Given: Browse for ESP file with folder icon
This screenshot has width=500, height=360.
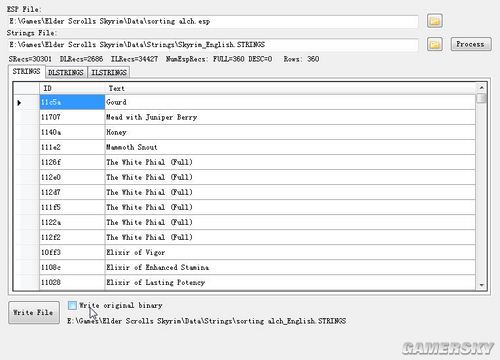Looking at the screenshot, I should pos(435,21).
